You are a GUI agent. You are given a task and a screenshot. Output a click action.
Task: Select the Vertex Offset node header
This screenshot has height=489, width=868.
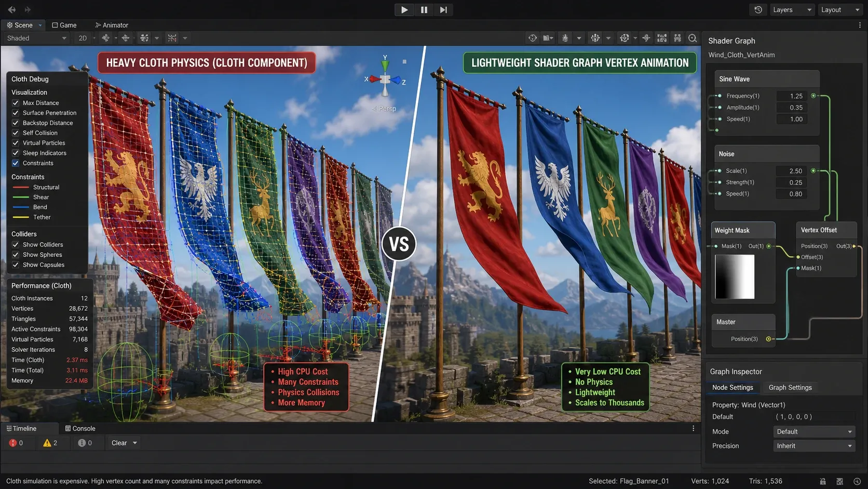826,230
